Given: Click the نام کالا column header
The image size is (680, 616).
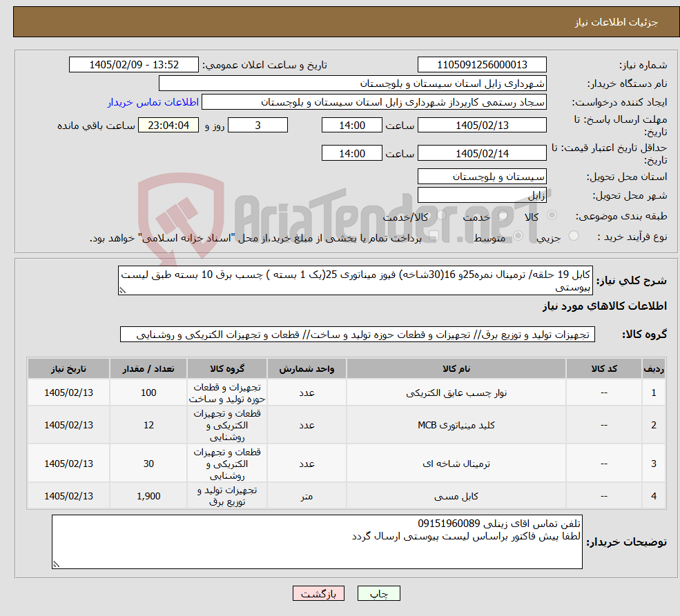Looking at the screenshot, I should pos(456,368).
